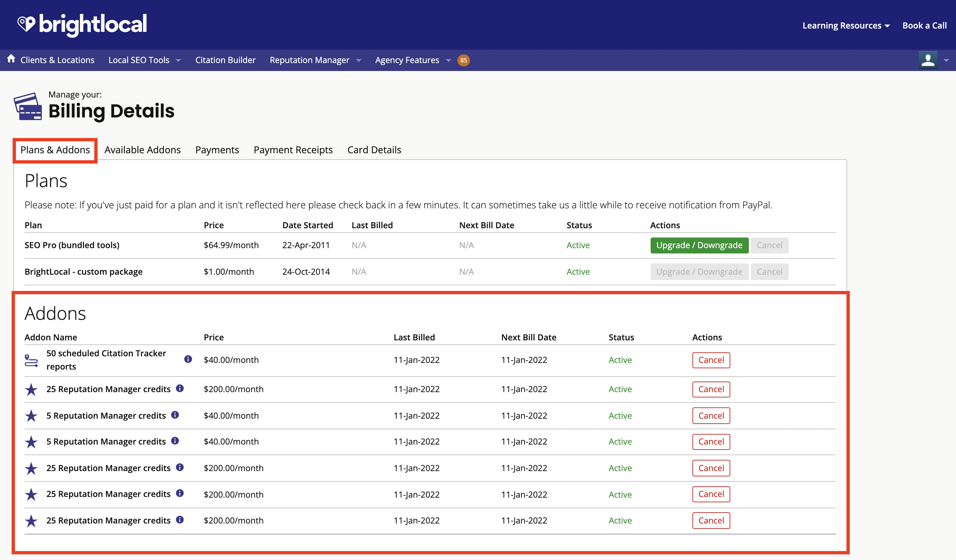This screenshot has height=560, width=956.
Task: Click the Plans section heading
Action: (46, 181)
